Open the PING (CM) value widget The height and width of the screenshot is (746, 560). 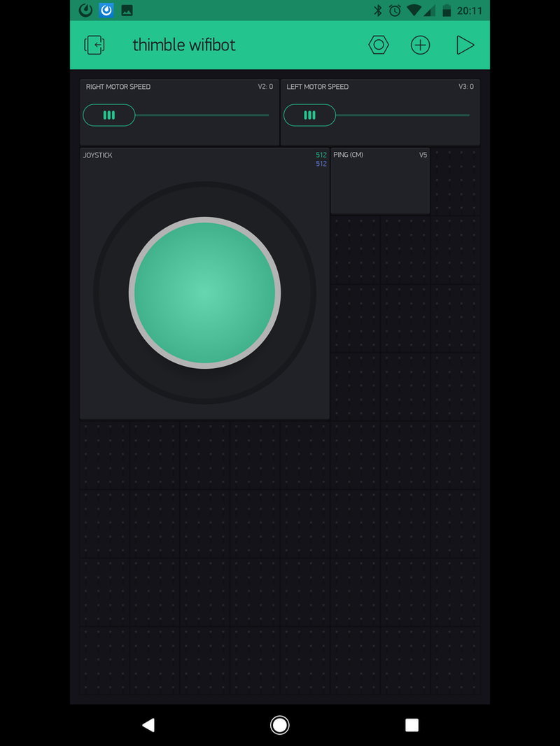380,181
